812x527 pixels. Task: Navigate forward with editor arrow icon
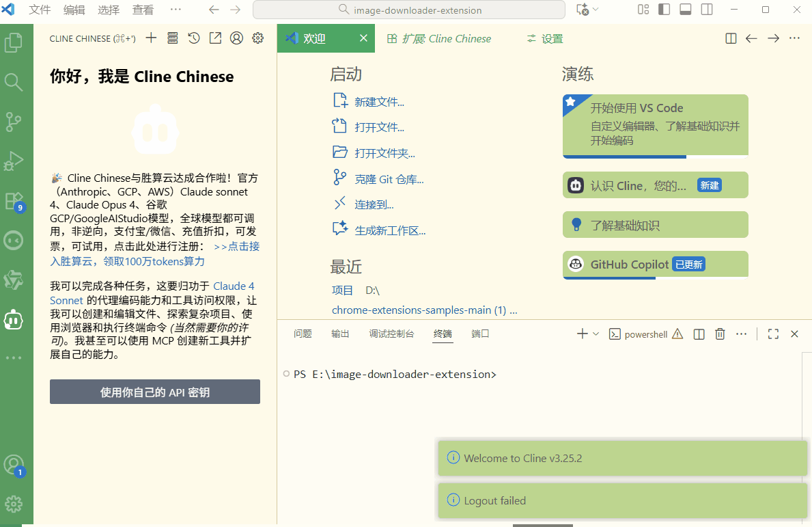(x=773, y=38)
